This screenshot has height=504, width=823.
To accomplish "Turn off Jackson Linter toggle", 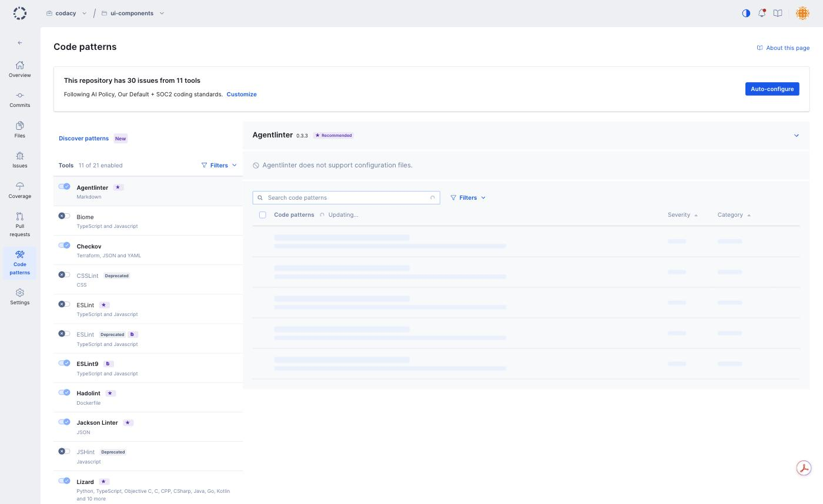I will point(64,421).
